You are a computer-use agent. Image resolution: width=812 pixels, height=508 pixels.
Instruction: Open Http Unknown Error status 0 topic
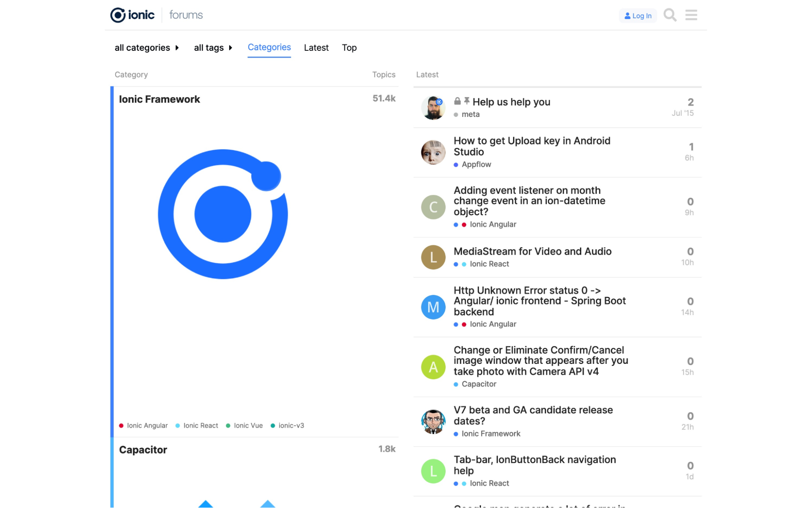tap(539, 301)
